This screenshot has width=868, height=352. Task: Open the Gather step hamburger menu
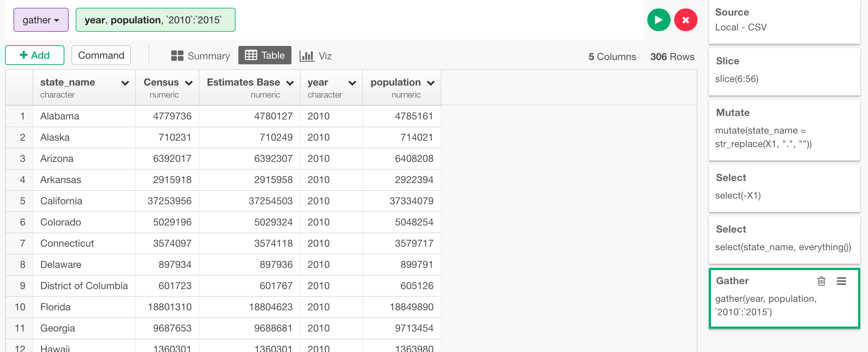coord(842,281)
